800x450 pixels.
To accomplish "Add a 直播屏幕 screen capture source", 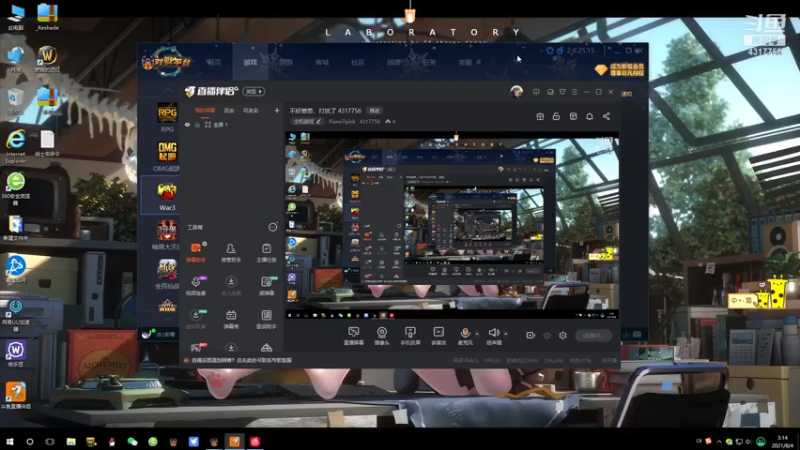I will coord(354,336).
